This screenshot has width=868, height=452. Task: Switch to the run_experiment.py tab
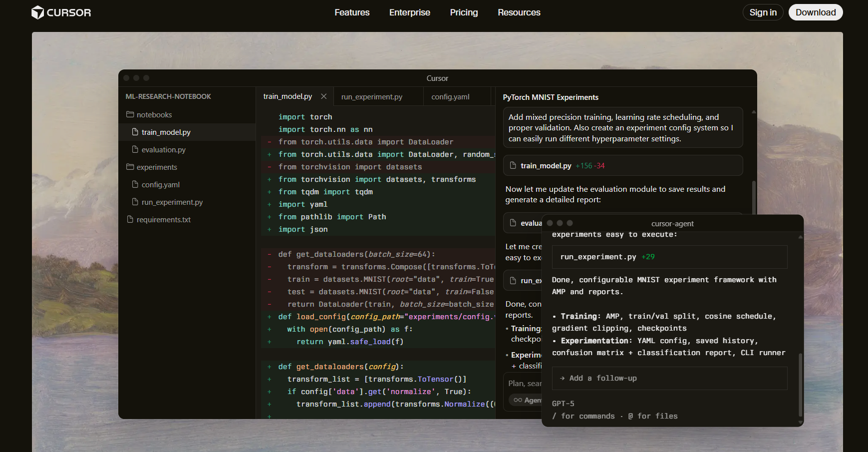point(371,97)
